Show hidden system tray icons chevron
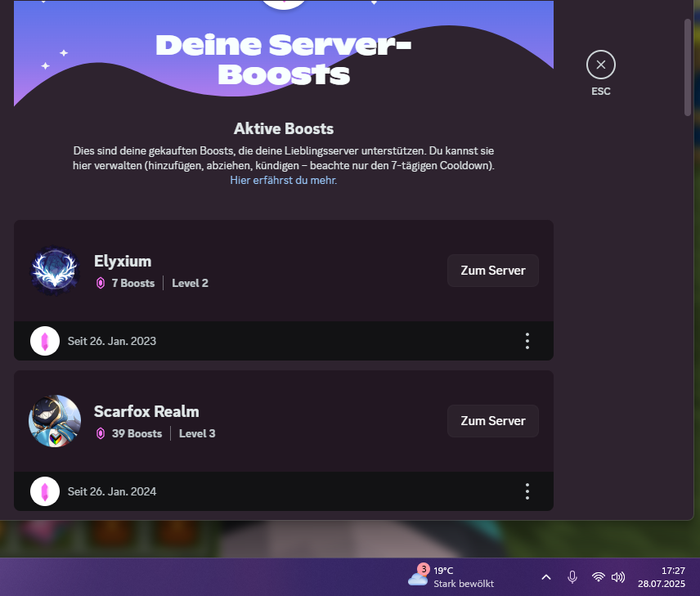Viewport: 700px width, 596px height. coord(546,577)
